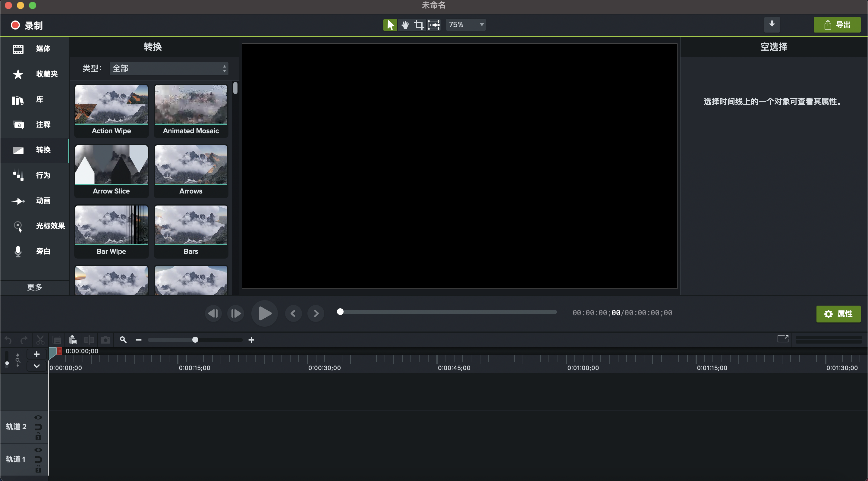
Task: Select the Animated Mosaic transition thumbnail
Action: pos(191,111)
